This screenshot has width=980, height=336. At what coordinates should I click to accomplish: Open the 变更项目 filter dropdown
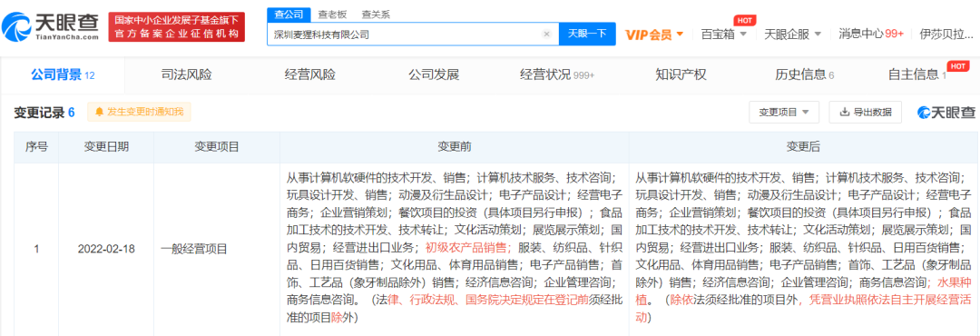coord(784,112)
